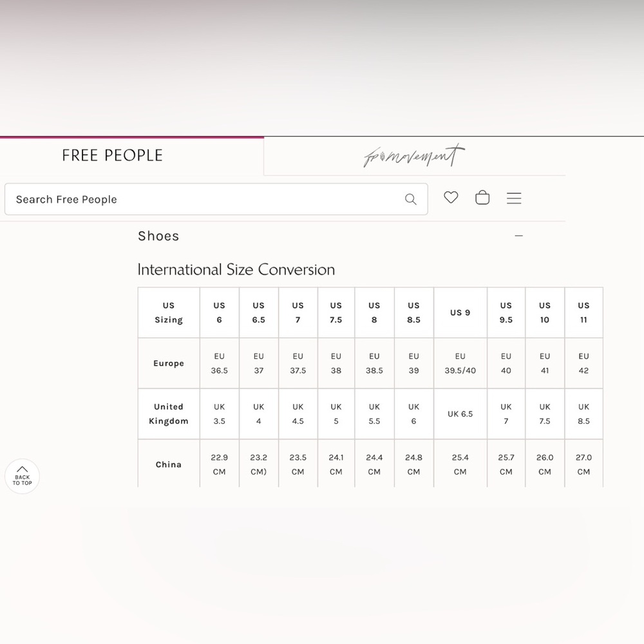Click the China row header
Image resolution: width=644 pixels, height=644 pixels.
[169, 464]
